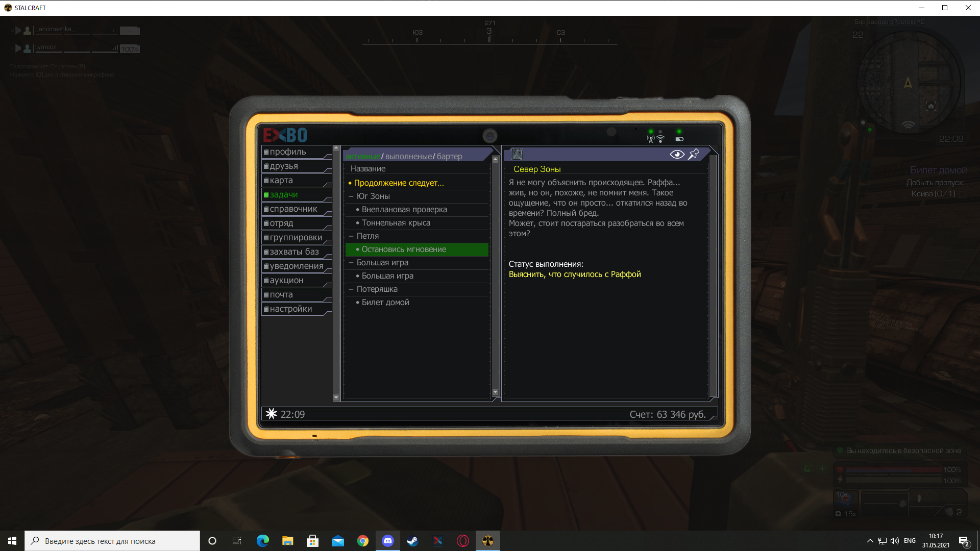The height and width of the screenshot is (551, 980).
Task: Open the уведомления section
Action: tap(297, 266)
